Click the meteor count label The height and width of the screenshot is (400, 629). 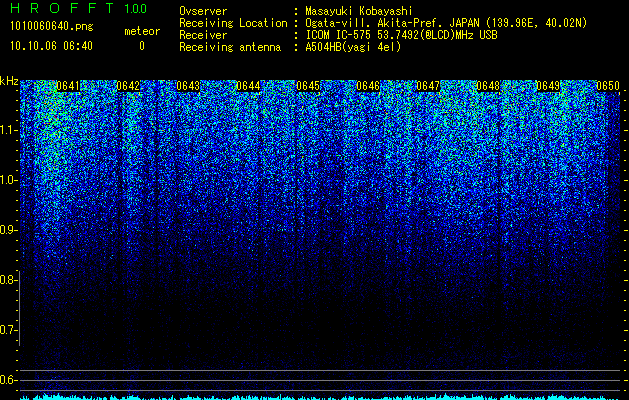pyautogui.click(x=142, y=31)
